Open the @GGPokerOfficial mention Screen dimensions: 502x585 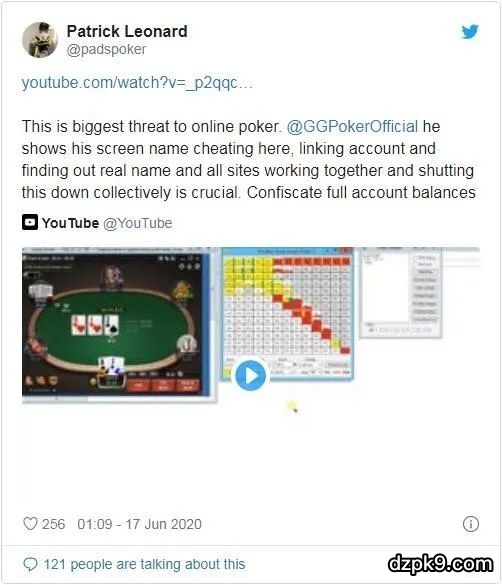click(x=352, y=126)
